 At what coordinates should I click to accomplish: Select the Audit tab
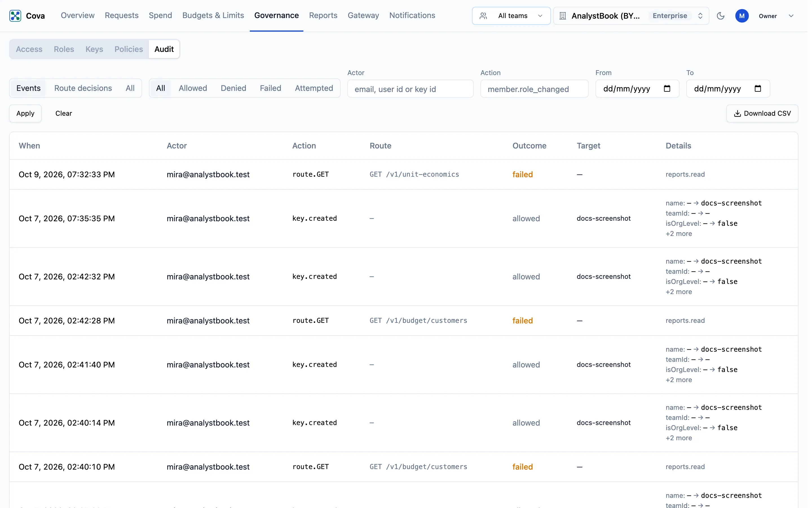coord(164,49)
